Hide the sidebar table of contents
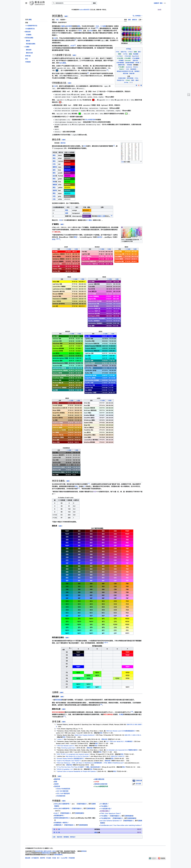 [x=30, y=19]
